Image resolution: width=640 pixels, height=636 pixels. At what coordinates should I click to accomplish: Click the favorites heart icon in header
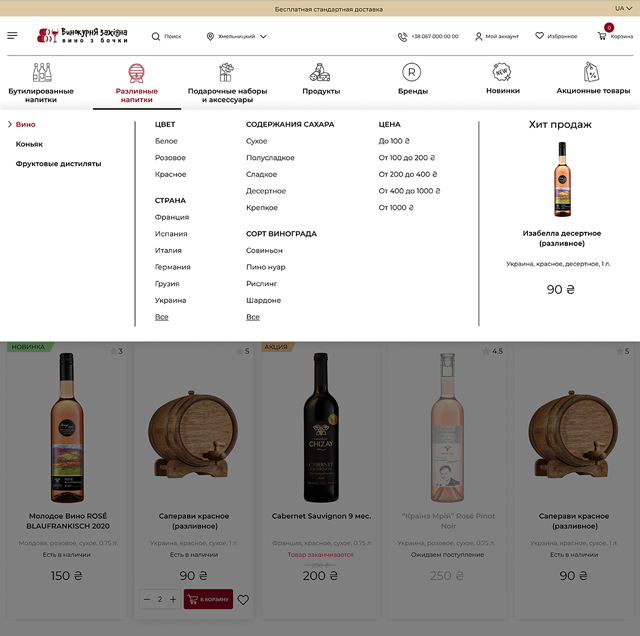click(x=540, y=36)
